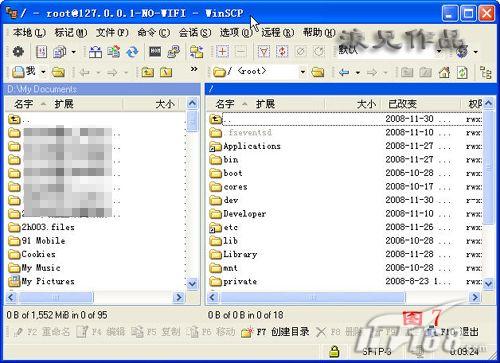Image resolution: width=500 pixels, height=363 pixels.
Task: Click the filter funnel toolbar icon
Action: (264, 52)
